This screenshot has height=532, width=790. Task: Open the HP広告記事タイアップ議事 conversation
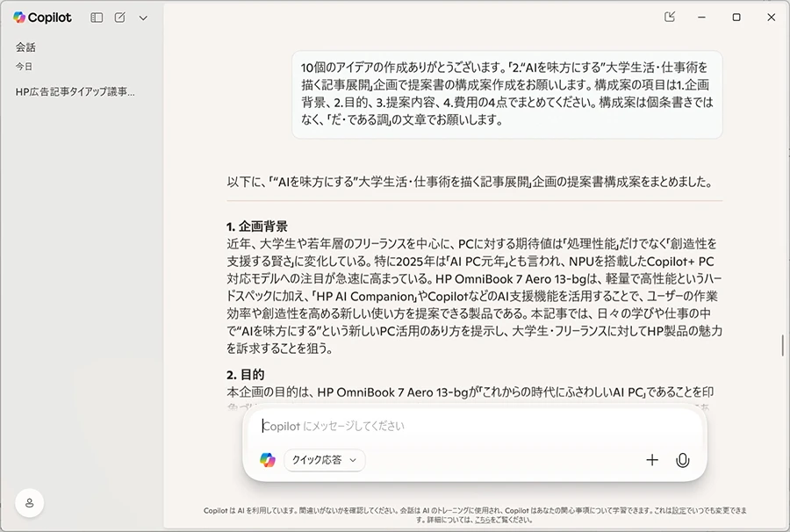(75, 91)
